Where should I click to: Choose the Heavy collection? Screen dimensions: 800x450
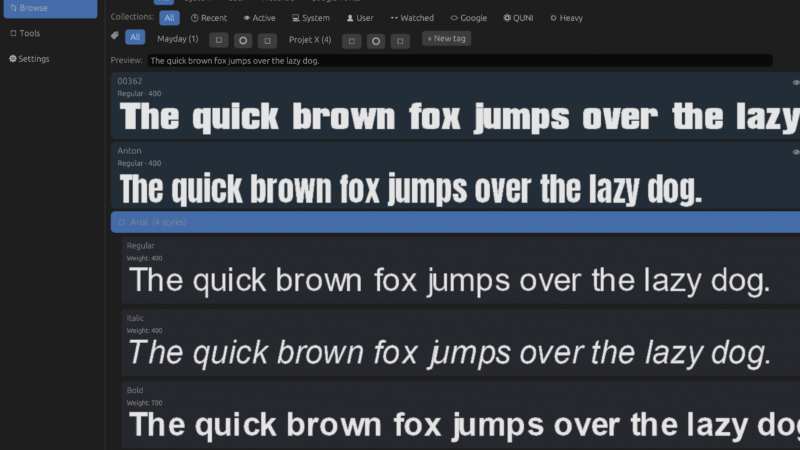click(x=566, y=18)
